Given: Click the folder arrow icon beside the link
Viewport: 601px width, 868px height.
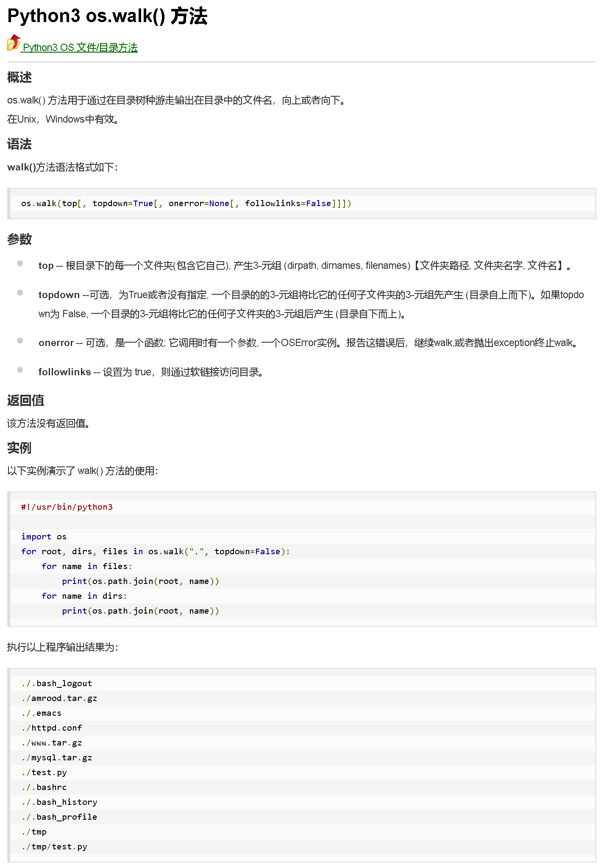Looking at the screenshot, I should click(14, 43).
